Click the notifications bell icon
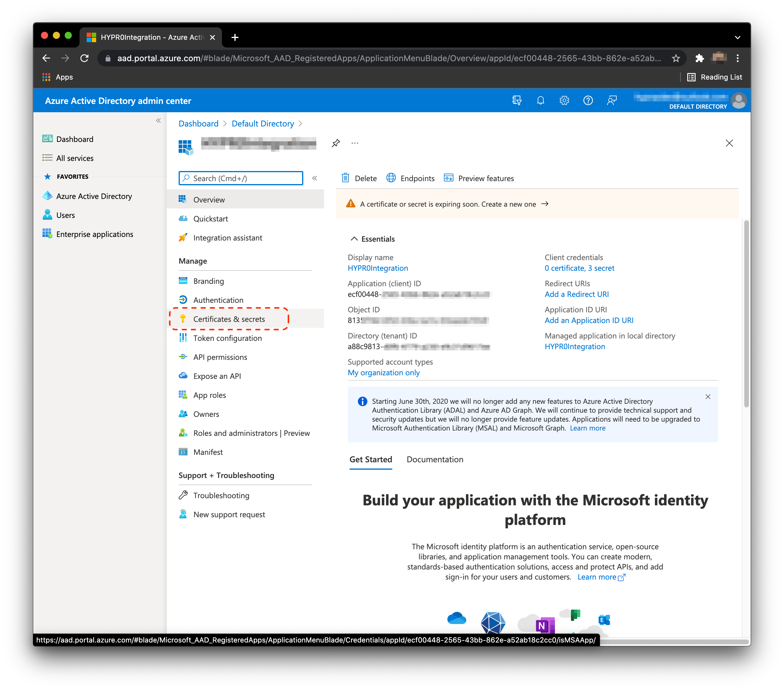Screen dimensions: 784x690 [540, 101]
